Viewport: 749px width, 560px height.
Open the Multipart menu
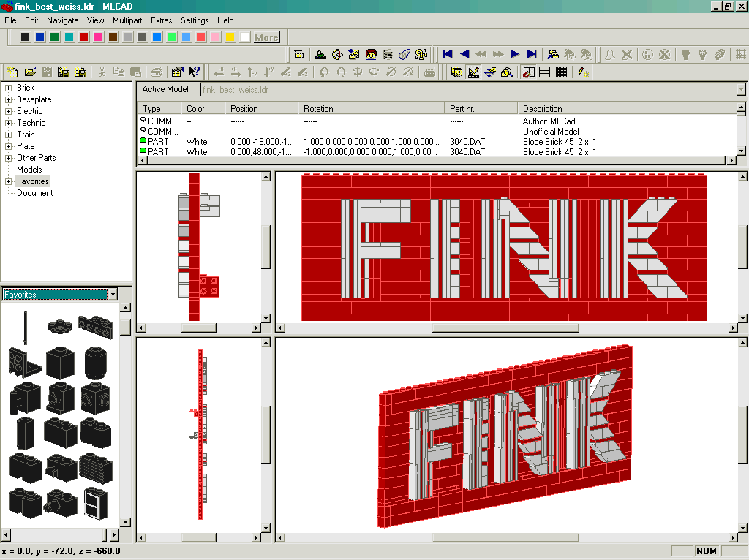127,20
